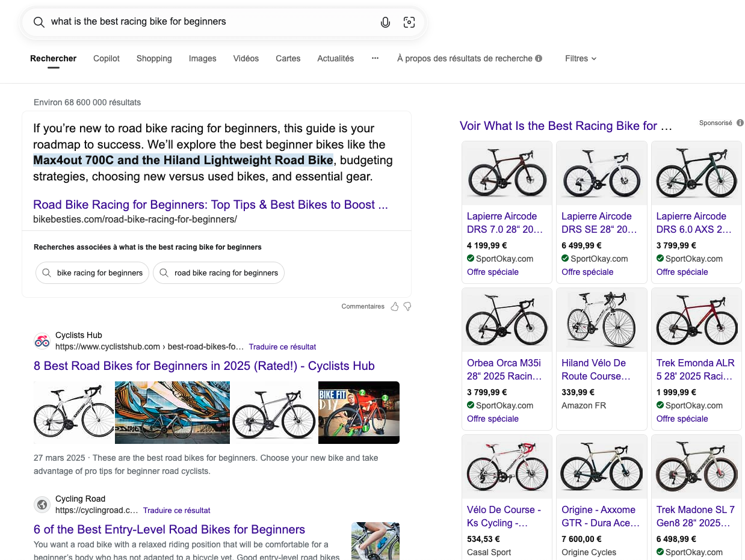
Task: Switch to the Actualités tab
Action: pyautogui.click(x=336, y=58)
